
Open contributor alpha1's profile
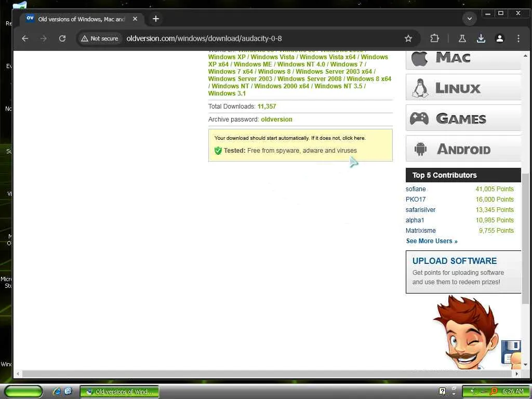point(415,220)
